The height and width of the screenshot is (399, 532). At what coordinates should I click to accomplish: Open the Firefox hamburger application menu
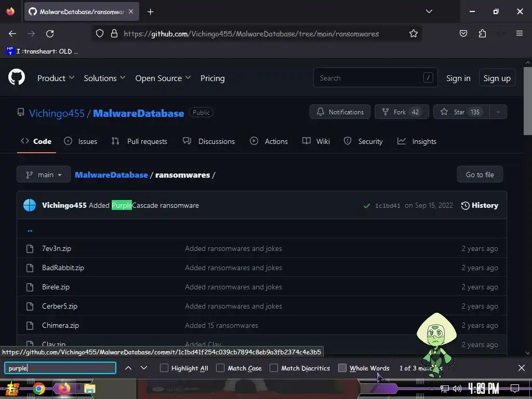point(519,33)
